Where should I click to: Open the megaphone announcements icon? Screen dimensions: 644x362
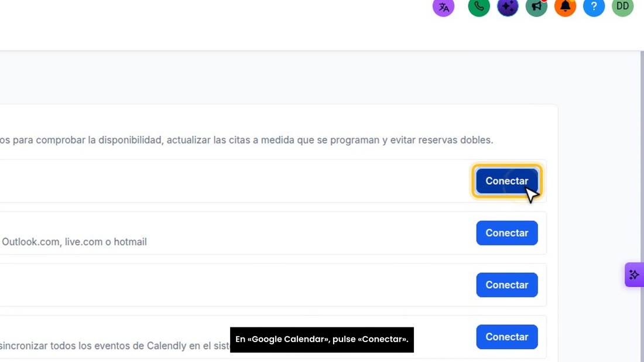pyautogui.click(x=536, y=6)
